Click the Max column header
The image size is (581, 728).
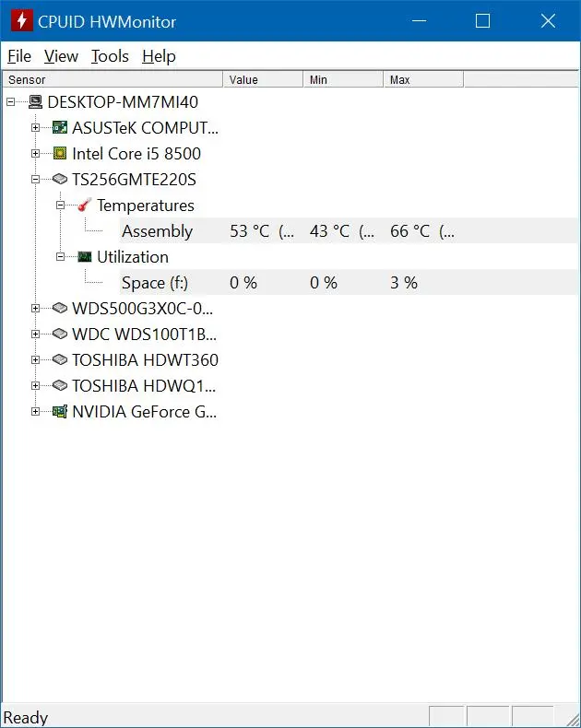pos(423,79)
